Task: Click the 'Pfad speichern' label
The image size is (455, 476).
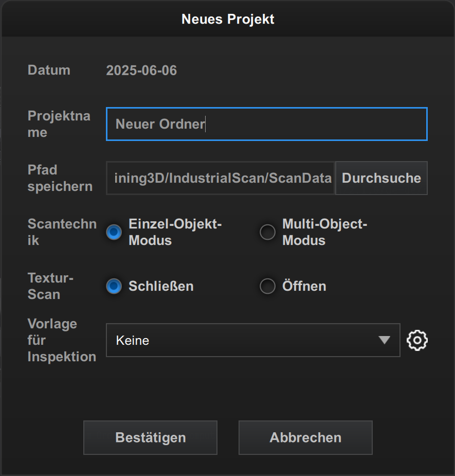Action: [60, 178]
